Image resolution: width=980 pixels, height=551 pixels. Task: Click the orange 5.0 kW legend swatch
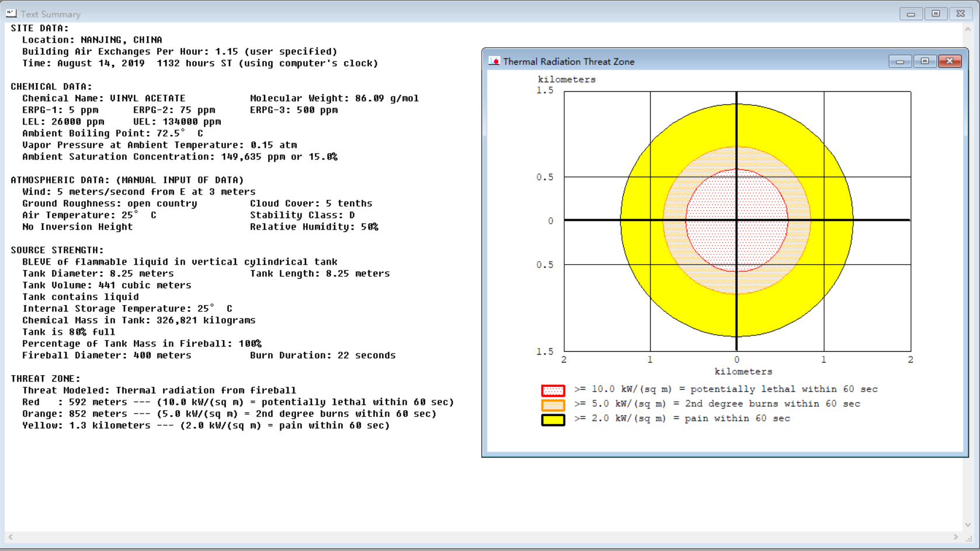[x=553, y=405]
